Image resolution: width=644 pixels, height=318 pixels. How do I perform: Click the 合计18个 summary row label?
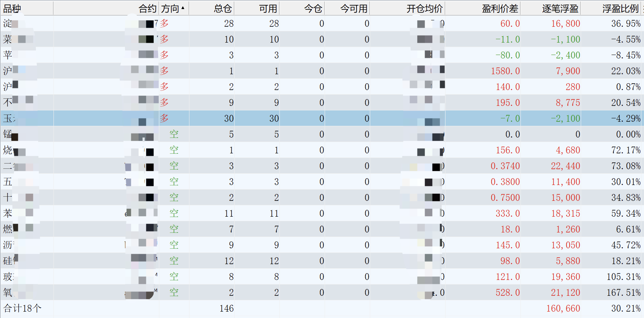click(23, 308)
